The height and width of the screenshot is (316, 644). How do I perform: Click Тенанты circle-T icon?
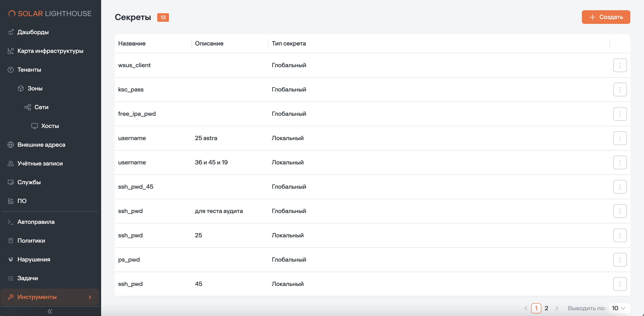pos(10,70)
